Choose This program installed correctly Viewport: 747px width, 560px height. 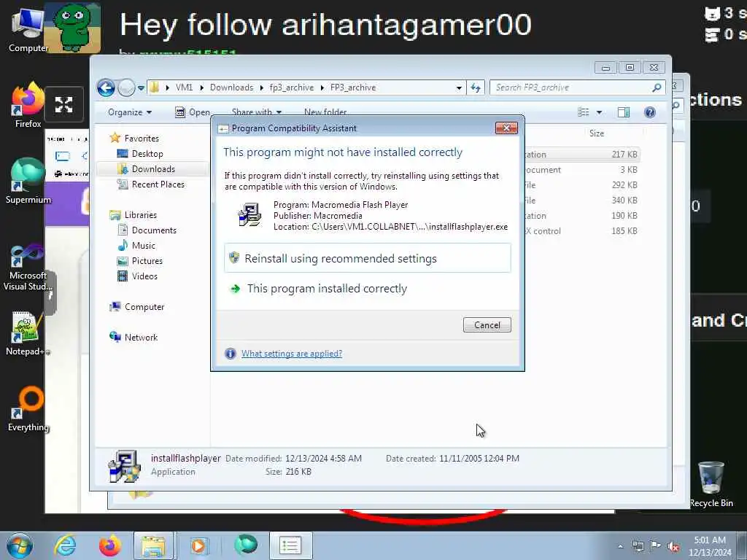coord(368,289)
